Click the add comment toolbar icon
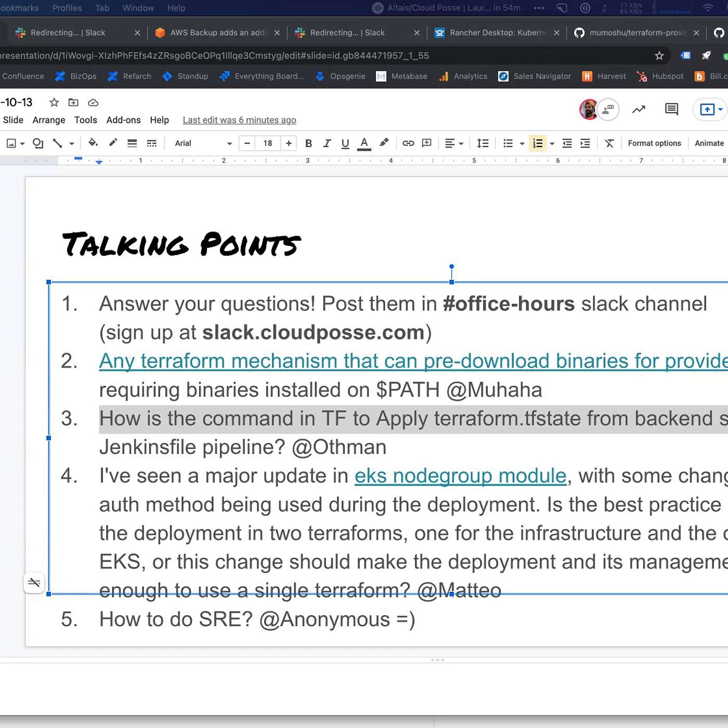 [427, 143]
